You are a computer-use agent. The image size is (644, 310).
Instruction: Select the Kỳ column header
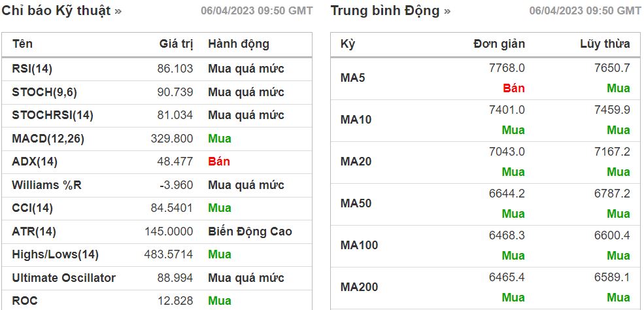point(348,44)
